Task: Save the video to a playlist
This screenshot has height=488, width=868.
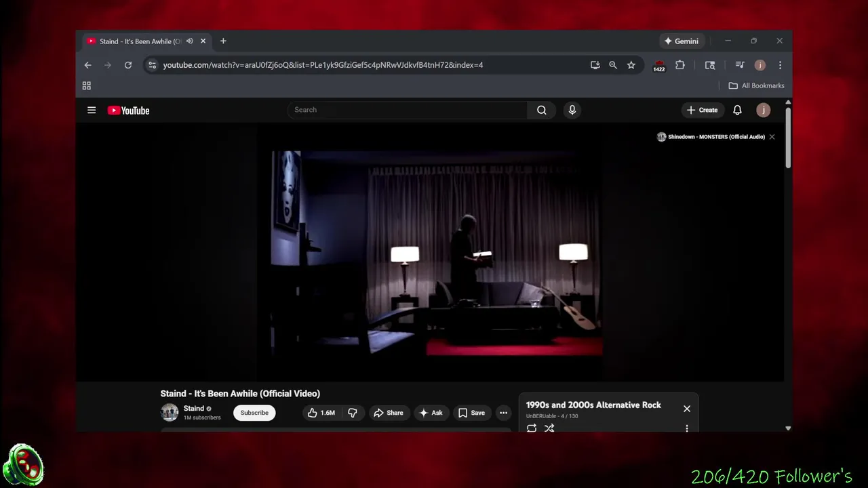Action: (x=471, y=413)
